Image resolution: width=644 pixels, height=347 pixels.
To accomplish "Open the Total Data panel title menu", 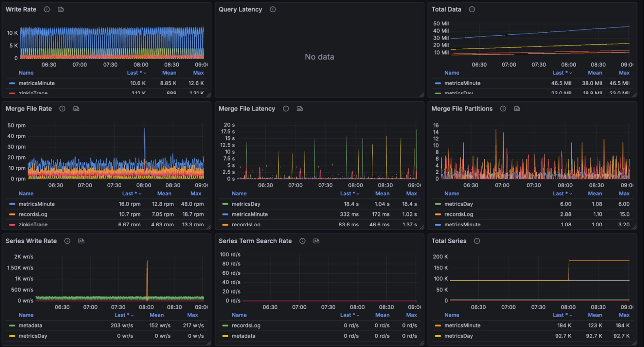I will 446,9.
